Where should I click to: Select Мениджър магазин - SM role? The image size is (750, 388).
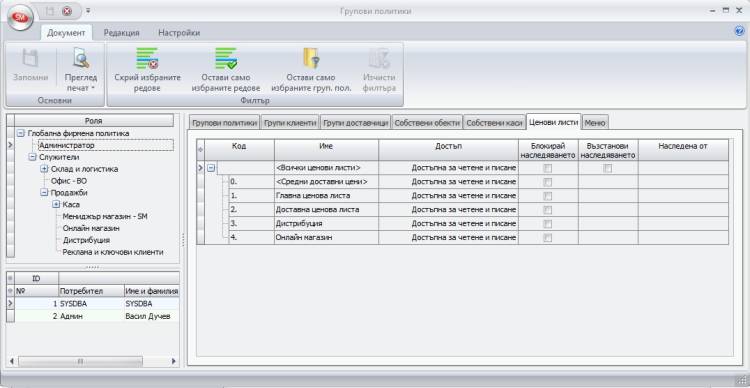pyautogui.click(x=105, y=216)
